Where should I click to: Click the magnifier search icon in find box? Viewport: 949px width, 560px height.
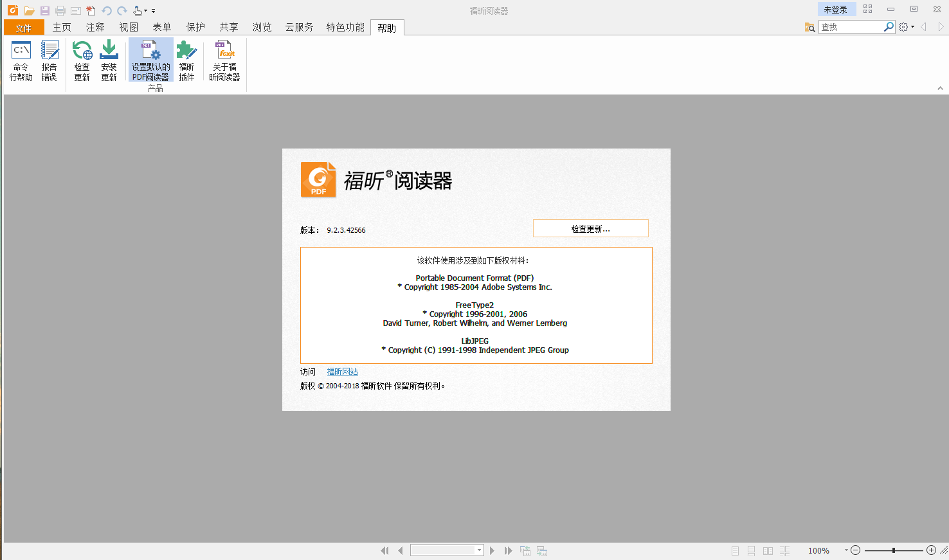889,27
